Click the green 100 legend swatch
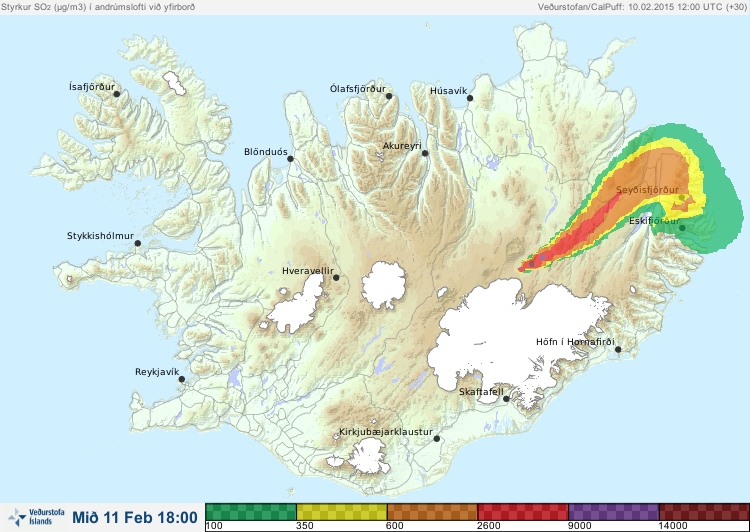Viewport: 750px width, 532px height. [x=251, y=512]
